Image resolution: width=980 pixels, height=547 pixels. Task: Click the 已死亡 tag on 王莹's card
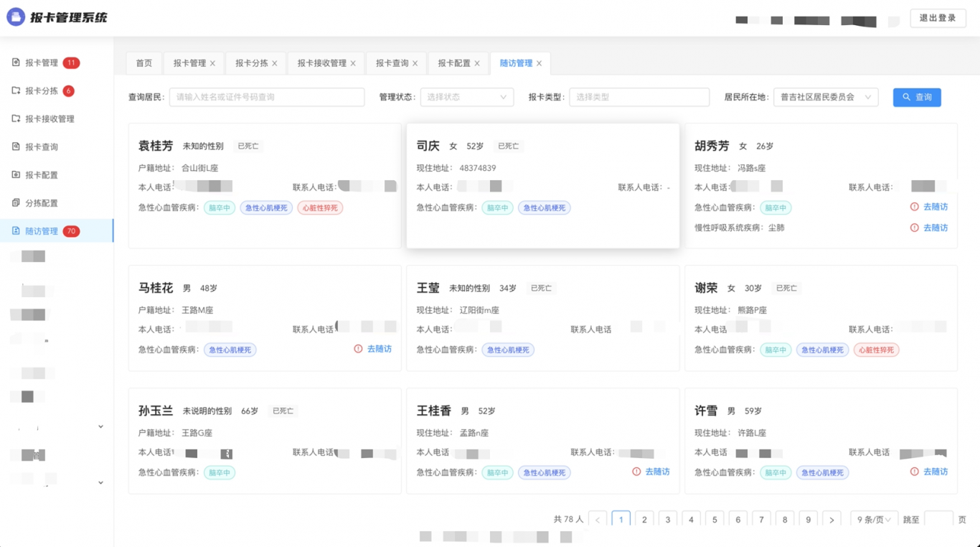click(x=541, y=288)
